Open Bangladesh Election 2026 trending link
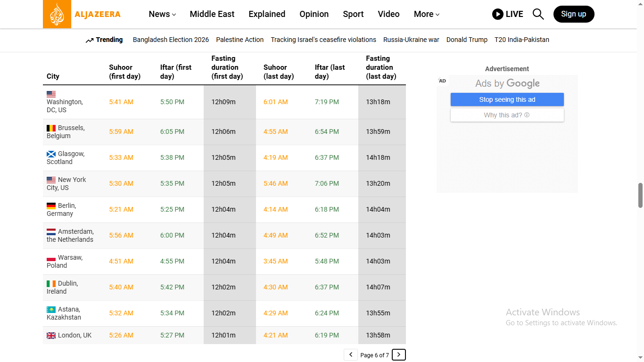The width and height of the screenshot is (644, 362). [x=171, y=40]
